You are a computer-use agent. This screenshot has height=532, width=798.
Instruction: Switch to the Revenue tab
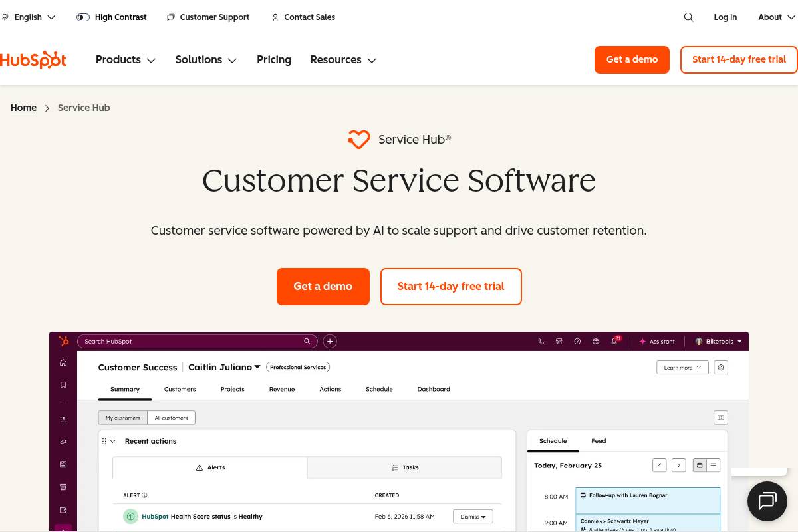[x=282, y=389]
